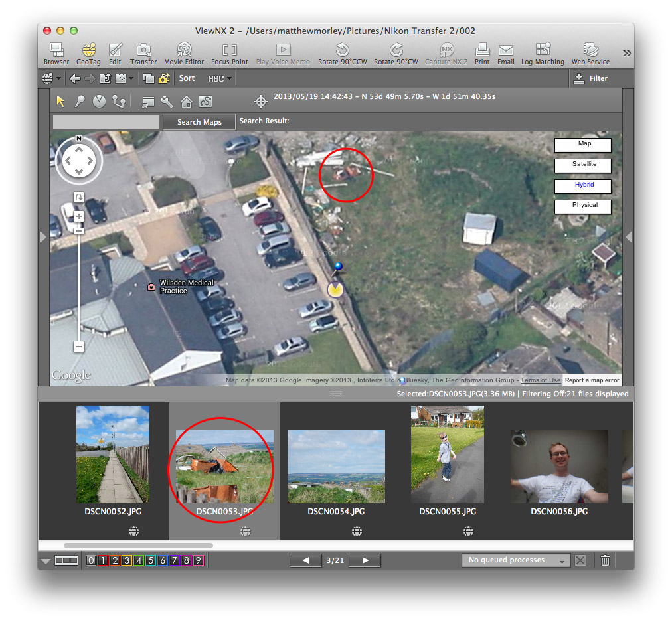
Task: Toggle label 0 filter
Action: [x=91, y=560]
